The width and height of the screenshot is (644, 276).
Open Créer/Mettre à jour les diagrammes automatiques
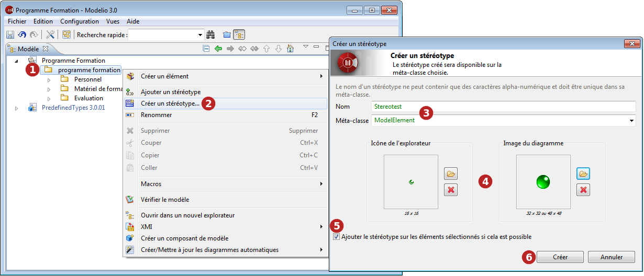pyautogui.click(x=225, y=250)
